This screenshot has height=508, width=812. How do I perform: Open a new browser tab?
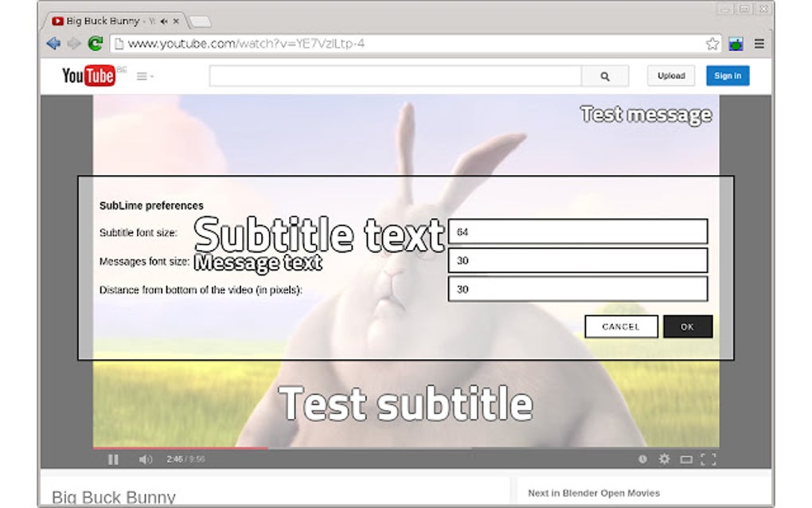pyautogui.click(x=197, y=21)
